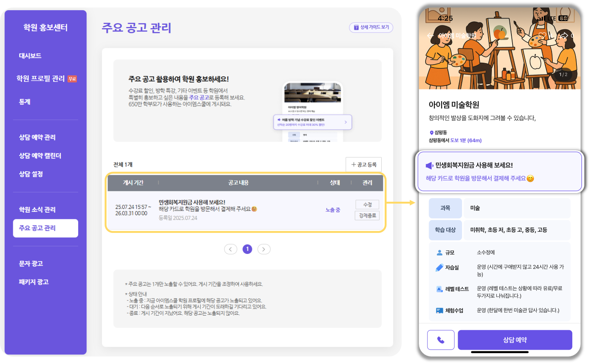Image resolution: width=590 pixels, height=364 pixels.
Task: Click the pencil icon next to 자습실
Action: coord(439,267)
